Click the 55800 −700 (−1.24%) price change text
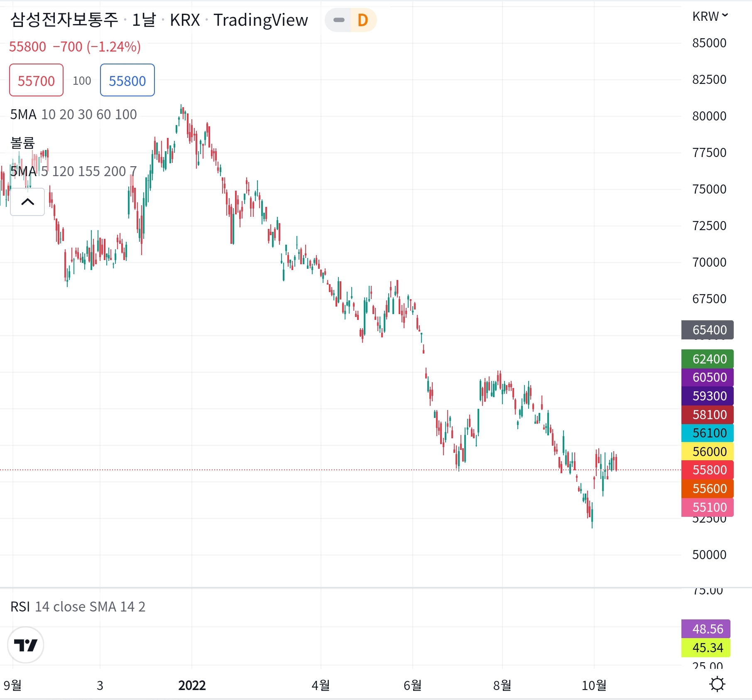The height and width of the screenshot is (700, 752). coord(75,47)
